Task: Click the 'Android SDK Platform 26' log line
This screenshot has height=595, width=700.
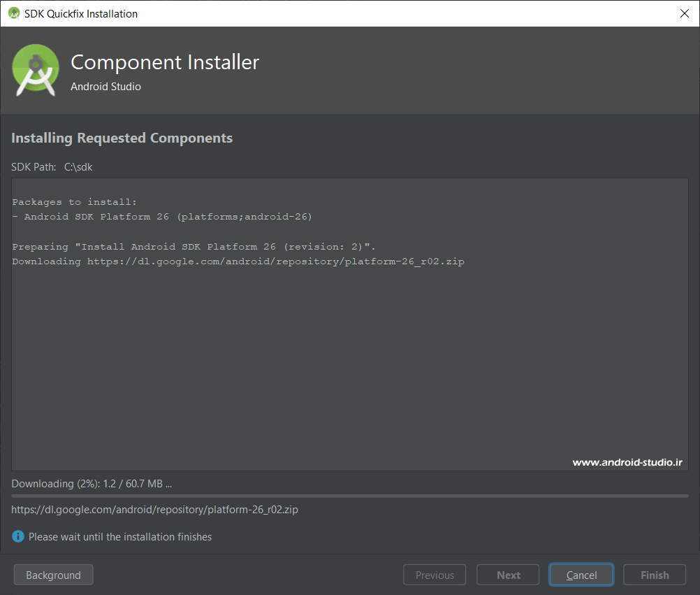Action: pyautogui.click(x=162, y=217)
